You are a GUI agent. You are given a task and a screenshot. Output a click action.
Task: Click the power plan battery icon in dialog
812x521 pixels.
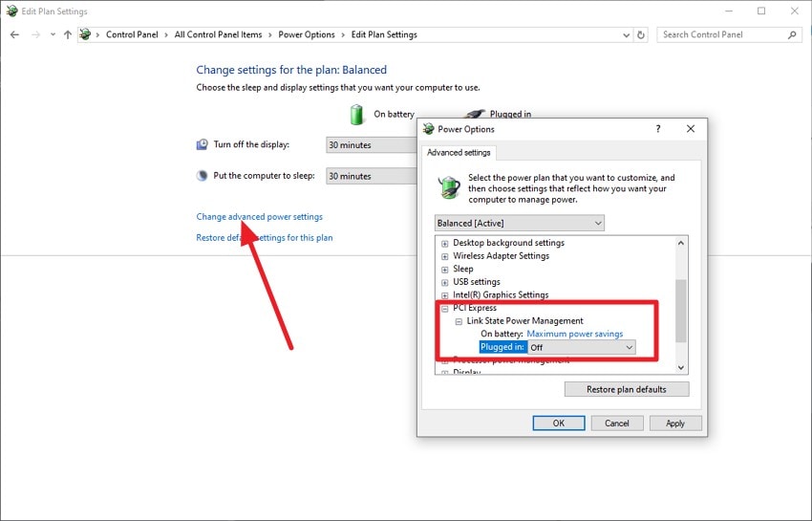coord(449,187)
